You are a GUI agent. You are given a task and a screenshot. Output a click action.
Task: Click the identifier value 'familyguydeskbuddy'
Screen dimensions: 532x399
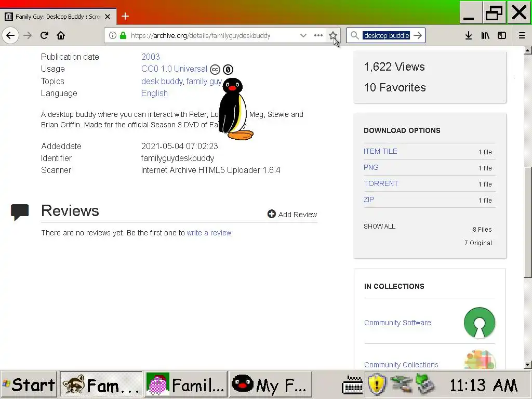pos(178,158)
